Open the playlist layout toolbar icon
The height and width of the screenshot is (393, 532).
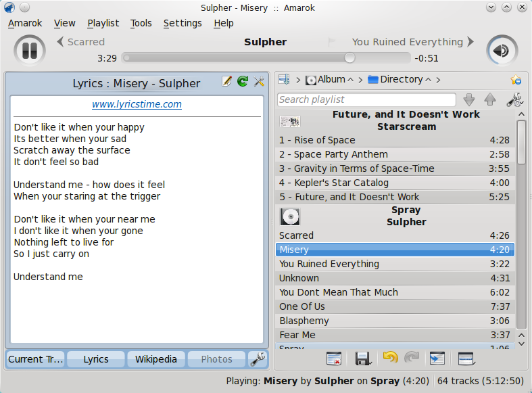[466, 359]
